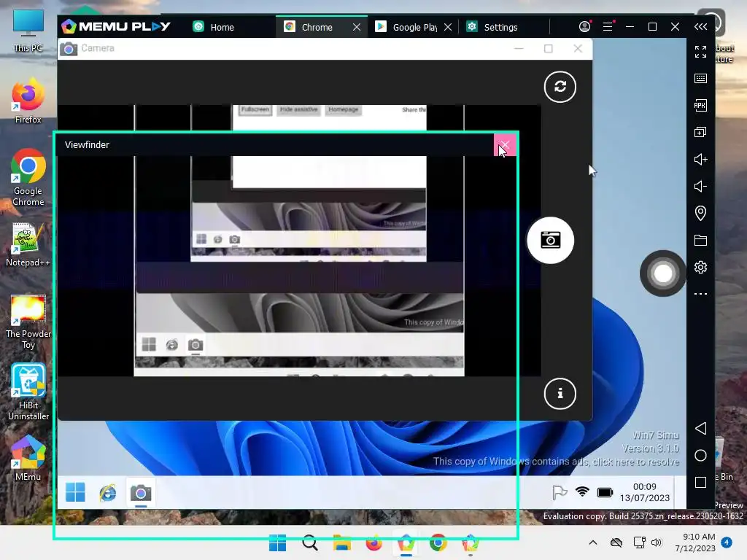Show hidden system tray icons
This screenshot has width=747, height=560.
(592, 542)
